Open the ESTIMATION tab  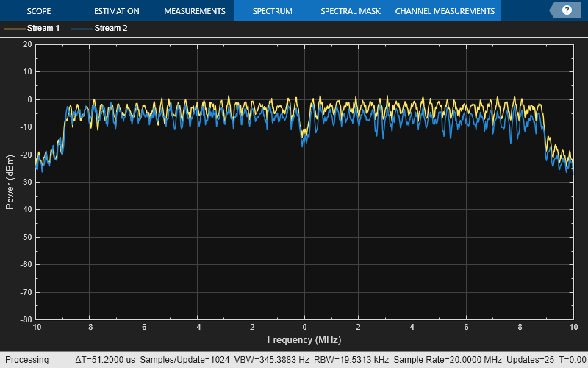(x=117, y=11)
